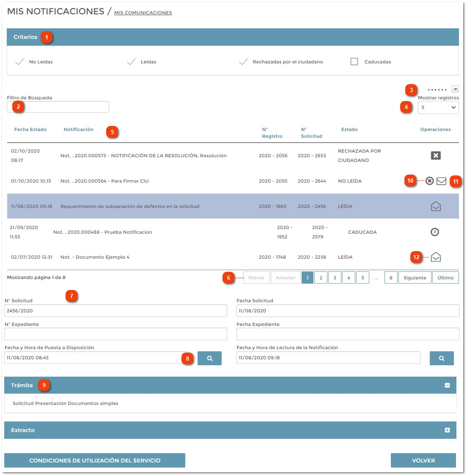Click the reject icon next to the unread notification
Viewport: 467px width, 476px height.
coord(429,181)
